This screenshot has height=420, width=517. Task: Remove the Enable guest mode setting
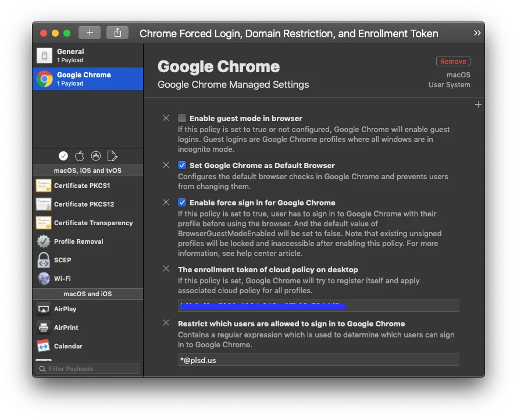[x=166, y=118]
